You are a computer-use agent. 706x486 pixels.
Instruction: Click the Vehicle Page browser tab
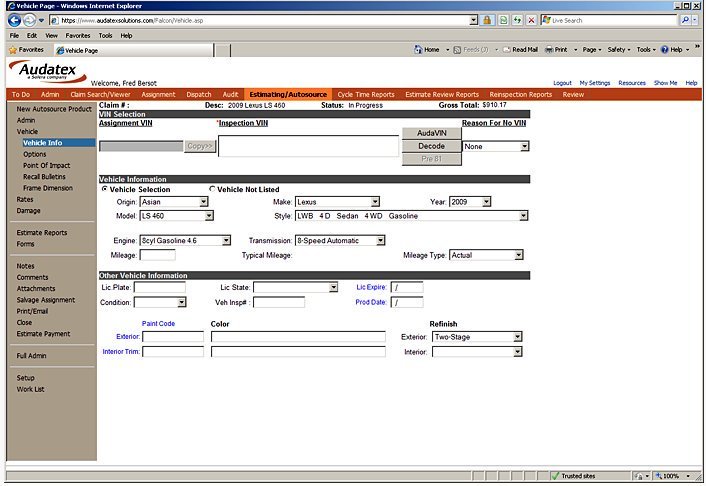133,50
